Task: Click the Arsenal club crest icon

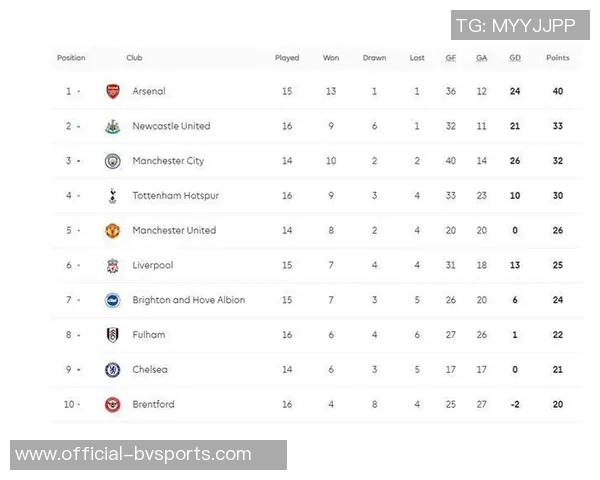Action: (x=112, y=91)
